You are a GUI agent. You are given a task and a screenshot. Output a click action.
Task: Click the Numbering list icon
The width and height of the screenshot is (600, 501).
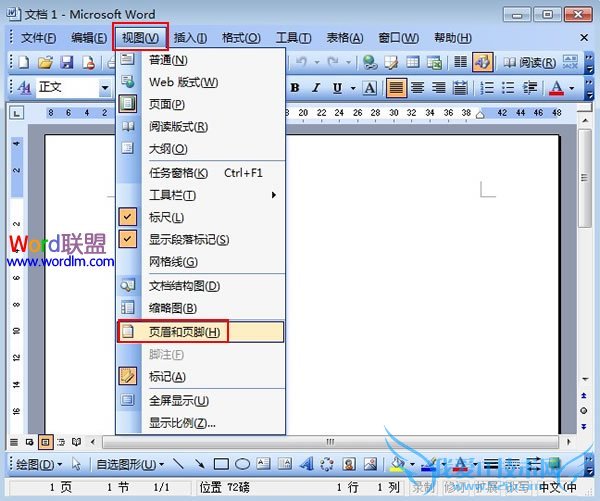487,88
